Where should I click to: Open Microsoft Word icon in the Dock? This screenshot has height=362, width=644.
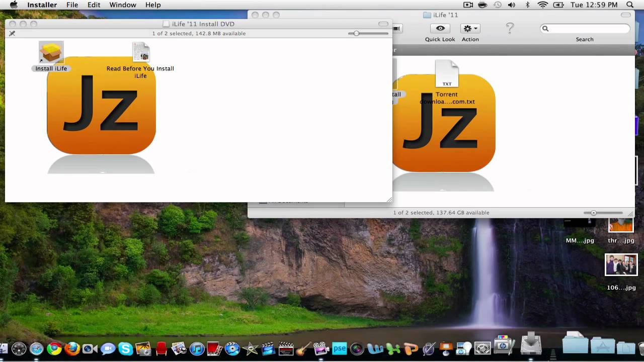(375, 349)
